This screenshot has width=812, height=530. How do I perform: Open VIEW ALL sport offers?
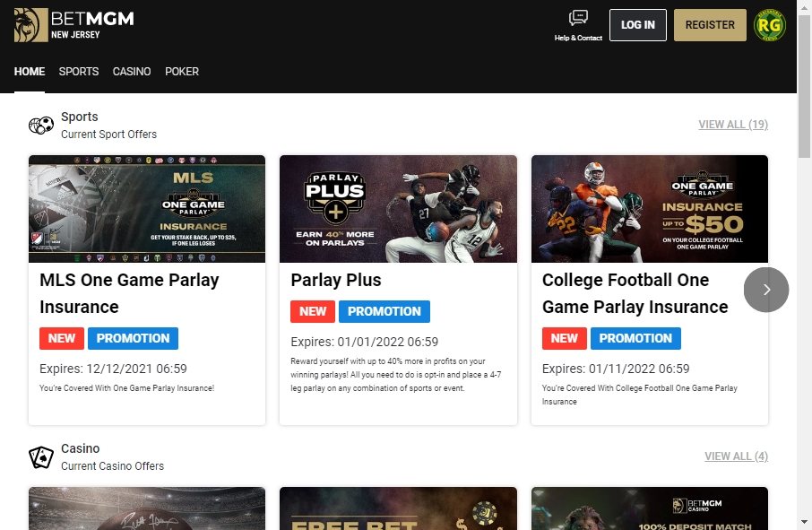[x=733, y=125]
